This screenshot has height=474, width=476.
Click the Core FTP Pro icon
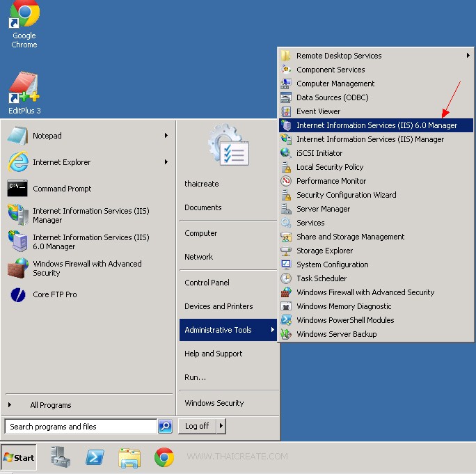(x=18, y=294)
